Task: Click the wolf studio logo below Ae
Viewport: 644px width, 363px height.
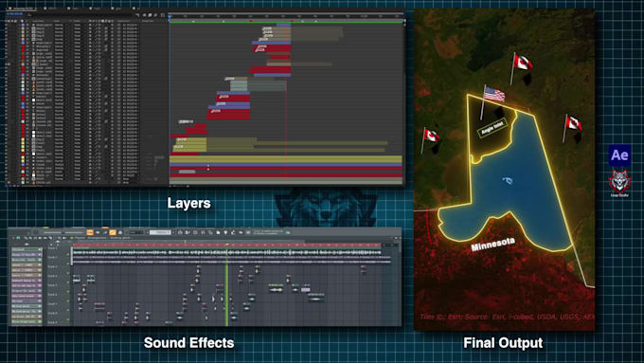Action: point(619,182)
